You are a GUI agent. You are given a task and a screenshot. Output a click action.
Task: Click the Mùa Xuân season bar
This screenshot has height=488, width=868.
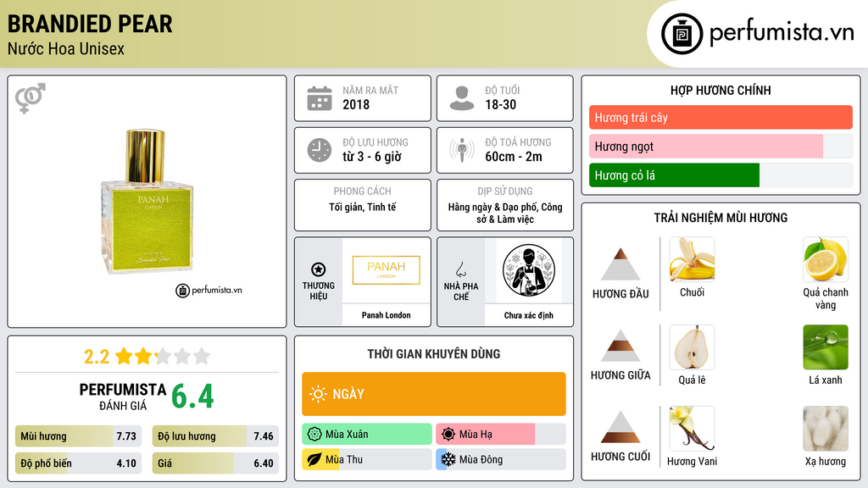point(367,434)
